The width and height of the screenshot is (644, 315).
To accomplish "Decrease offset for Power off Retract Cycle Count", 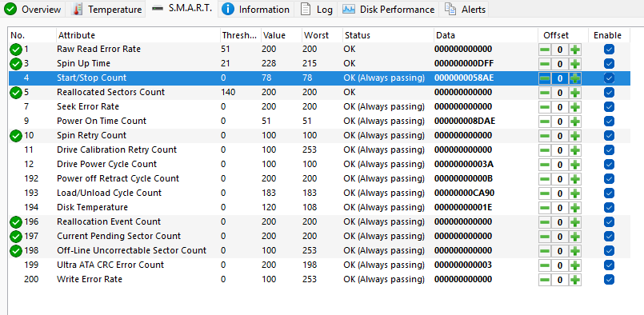I will pos(545,179).
